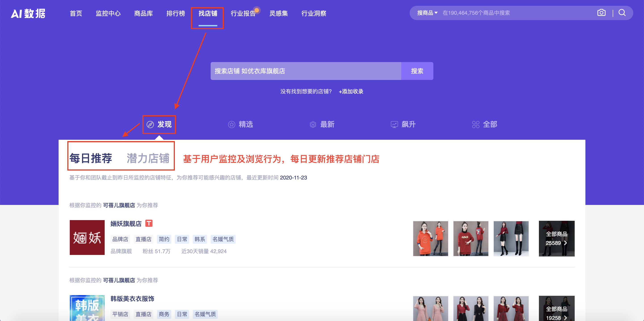The height and width of the screenshot is (321, 644).
Task: Click the rising-chart icon for 飙升
Action: [x=394, y=124]
